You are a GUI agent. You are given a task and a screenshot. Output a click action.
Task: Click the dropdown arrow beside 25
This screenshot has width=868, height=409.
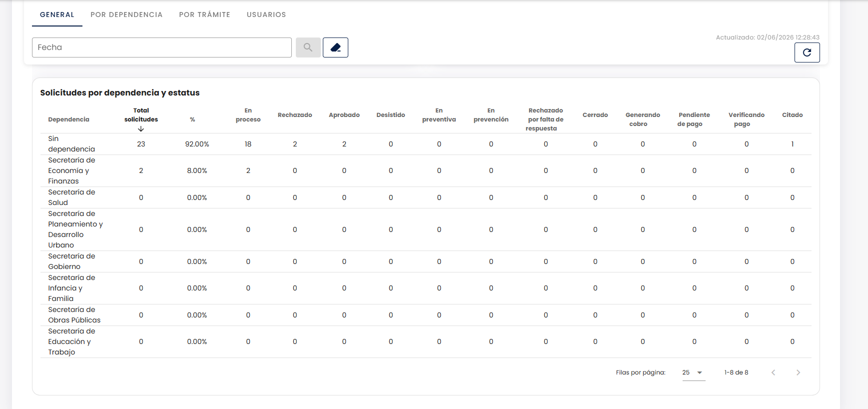pos(700,372)
